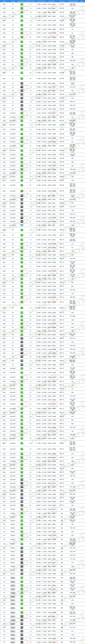Click the petrol icon in the A6 4B2 ALT row
The width and height of the screenshot is (85, 644).
coord(22,251)
